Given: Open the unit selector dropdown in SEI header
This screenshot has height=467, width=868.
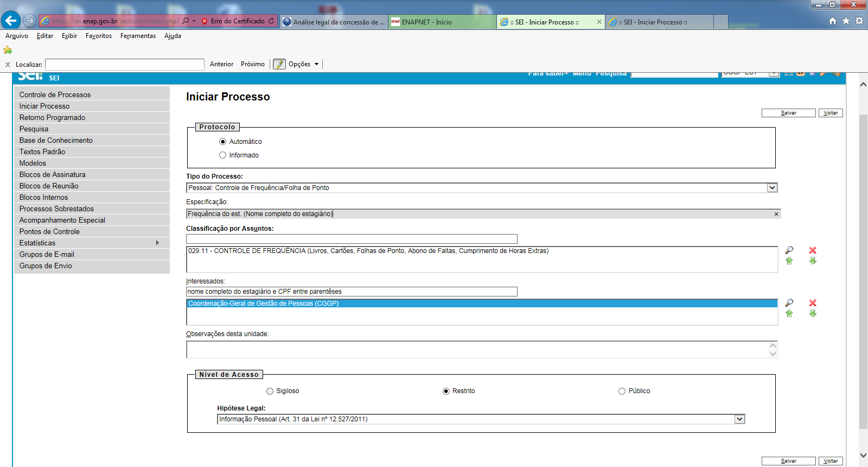Looking at the screenshot, I should click(774, 73).
